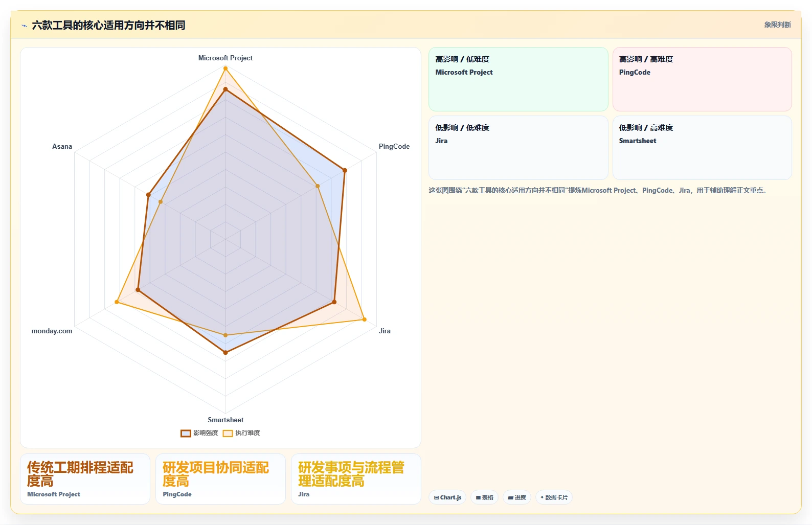
Task: Select the 研发事项与流程管理适配度高 card
Action: click(356, 479)
